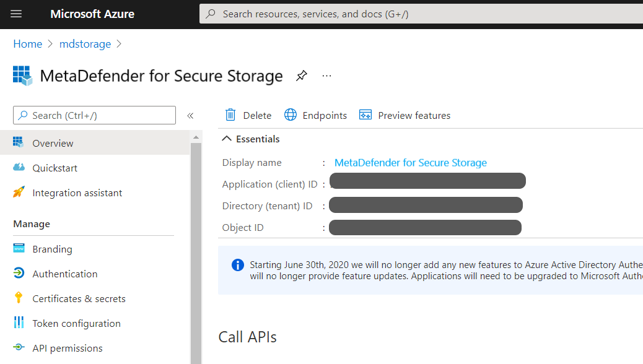The image size is (643, 364).
Task: Click the API permissions icon
Action: click(x=19, y=347)
